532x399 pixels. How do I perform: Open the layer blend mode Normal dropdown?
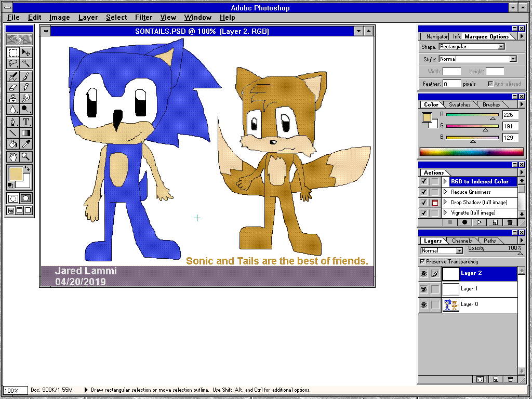pos(459,251)
